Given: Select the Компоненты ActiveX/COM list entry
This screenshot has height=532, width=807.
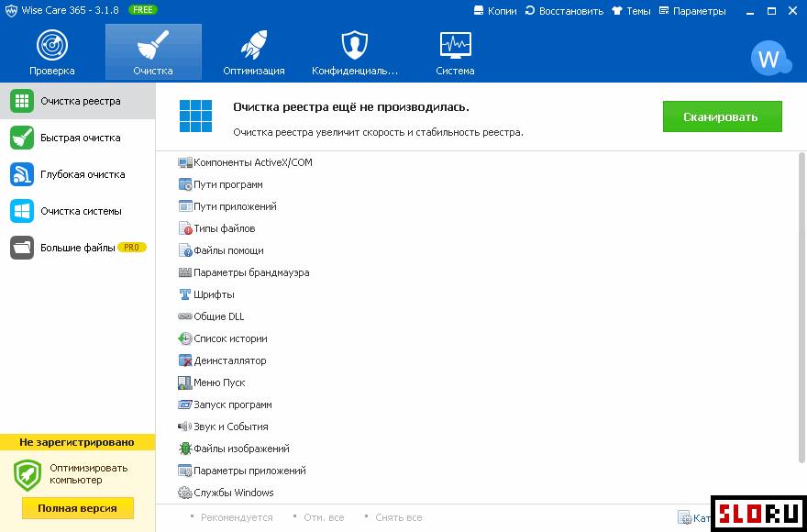Looking at the screenshot, I should 252,162.
